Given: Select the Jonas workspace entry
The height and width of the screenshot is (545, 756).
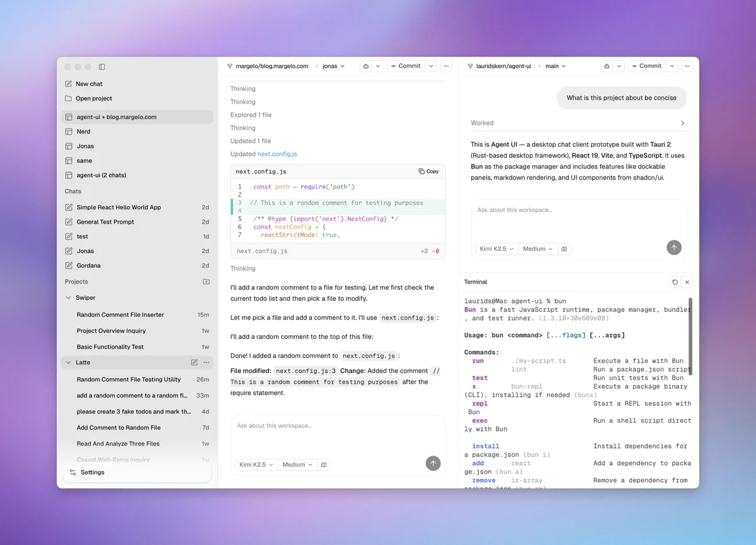Looking at the screenshot, I should click(137, 146).
